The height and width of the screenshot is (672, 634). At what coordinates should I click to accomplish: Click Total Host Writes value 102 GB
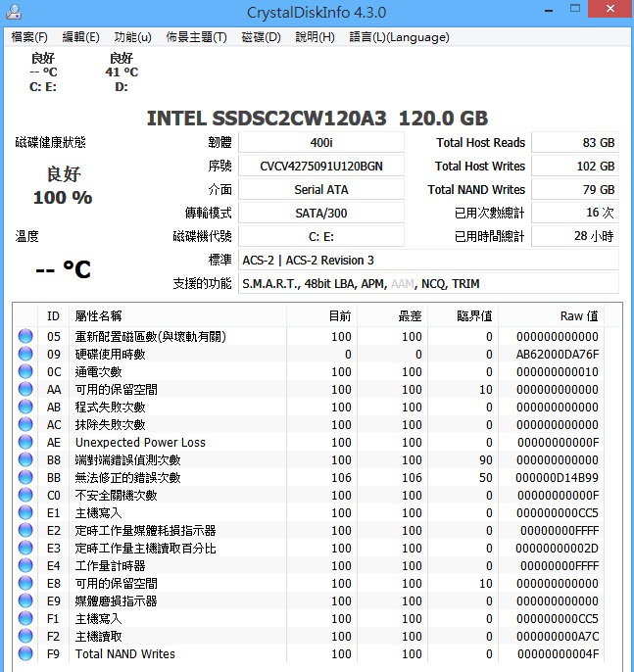(575, 166)
